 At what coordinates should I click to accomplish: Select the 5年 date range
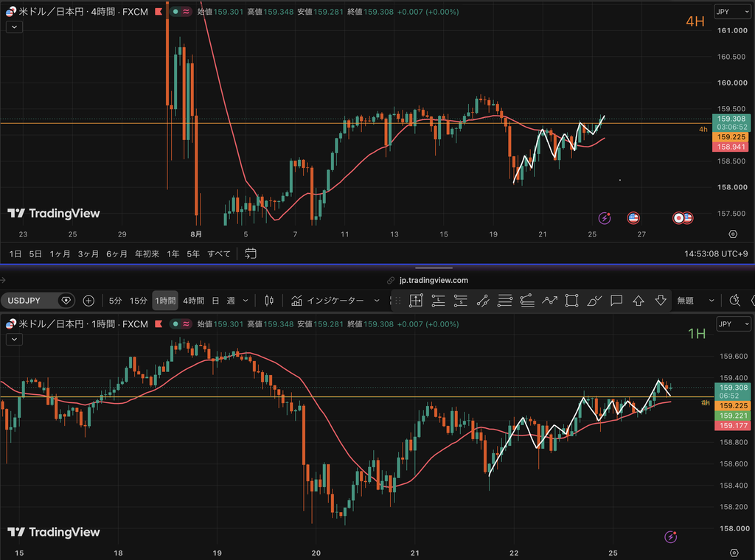click(193, 253)
